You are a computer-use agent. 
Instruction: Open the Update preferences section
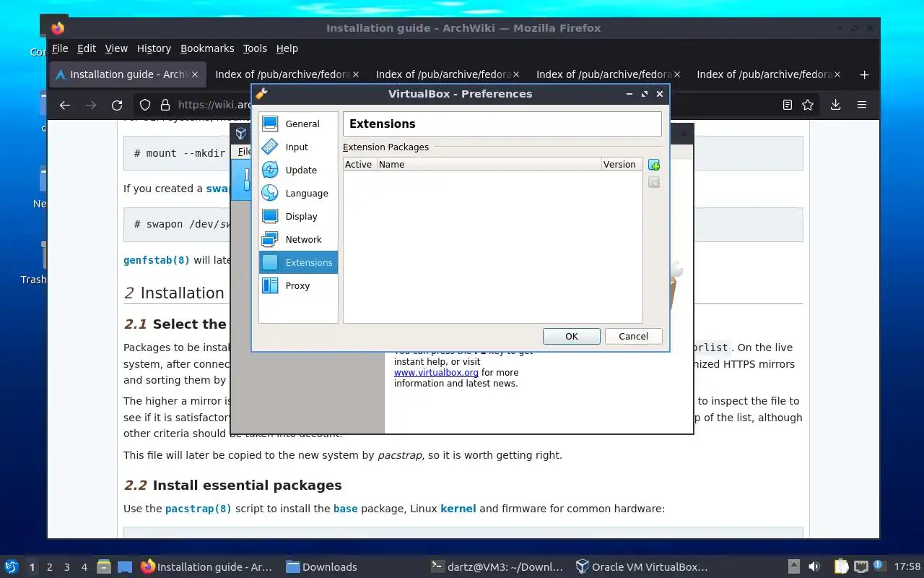pyautogui.click(x=298, y=170)
